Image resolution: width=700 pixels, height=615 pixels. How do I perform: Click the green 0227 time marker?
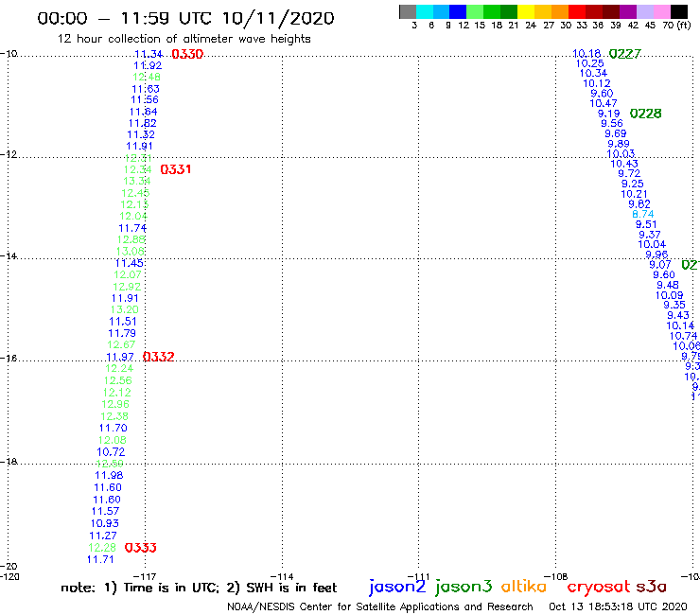[x=625, y=54]
